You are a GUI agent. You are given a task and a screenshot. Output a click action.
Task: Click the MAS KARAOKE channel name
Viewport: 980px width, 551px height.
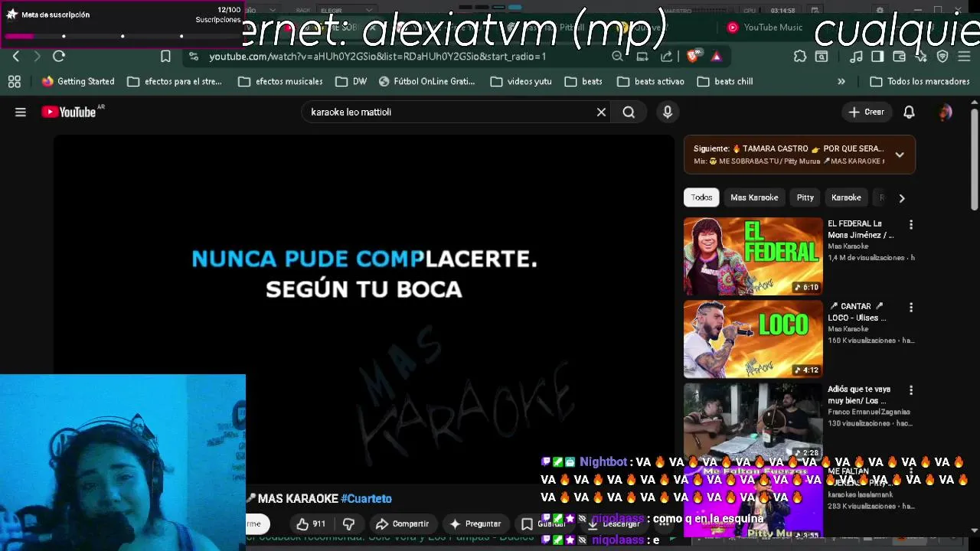298,499
